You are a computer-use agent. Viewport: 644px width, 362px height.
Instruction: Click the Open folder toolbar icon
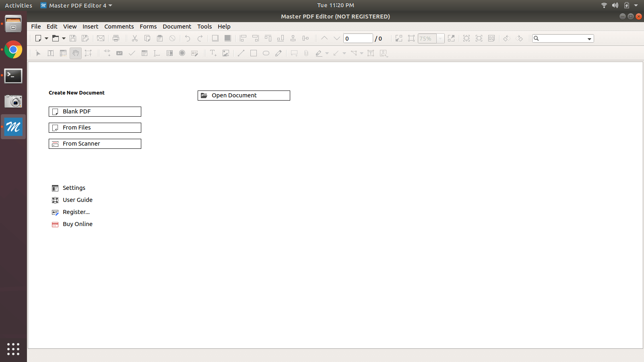tap(56, 38)
